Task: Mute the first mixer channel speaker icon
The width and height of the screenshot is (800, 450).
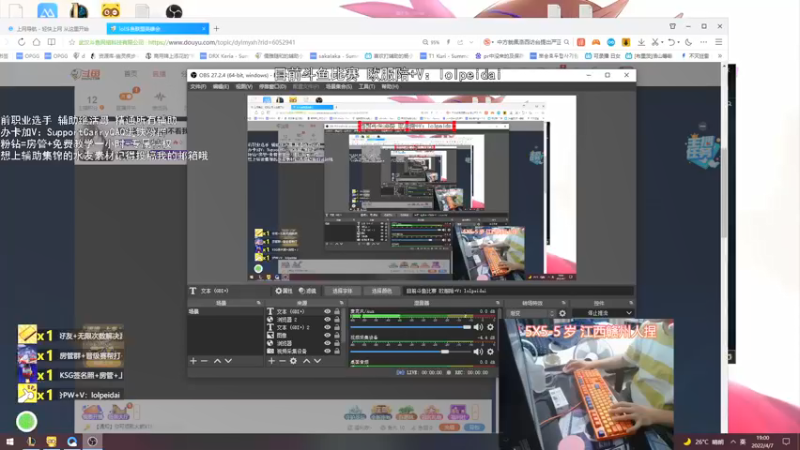Action: click(478, 327)
